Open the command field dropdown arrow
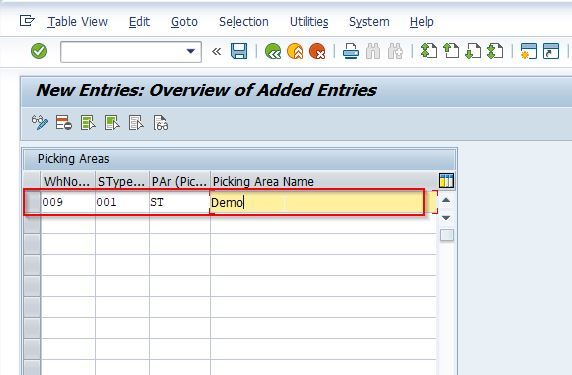The image size is (572, 375). tap(190, 51)
